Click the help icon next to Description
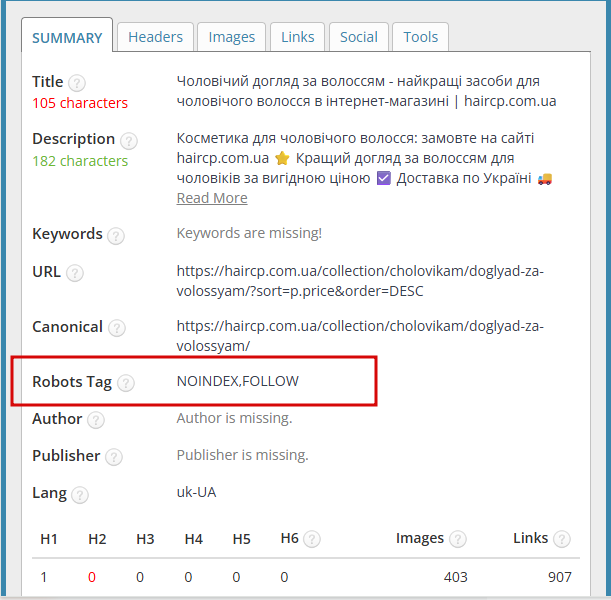The image size is (611, 600). coord(129,141)
